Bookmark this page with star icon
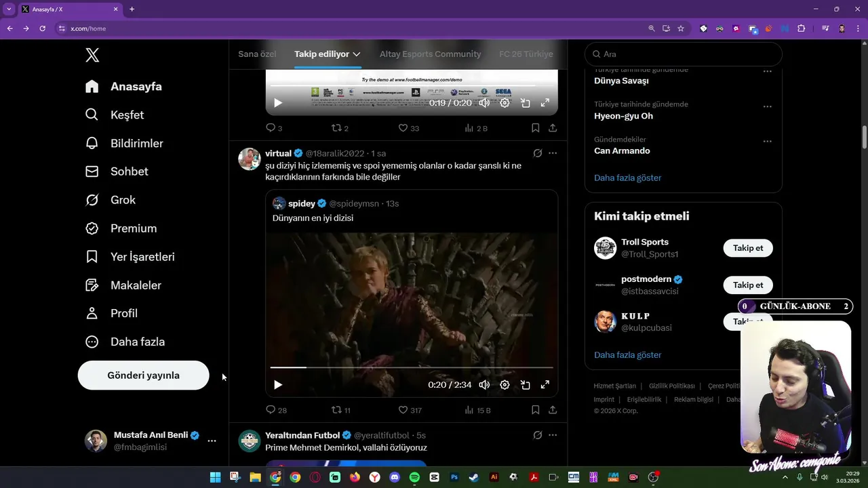 tap(681, 28)
